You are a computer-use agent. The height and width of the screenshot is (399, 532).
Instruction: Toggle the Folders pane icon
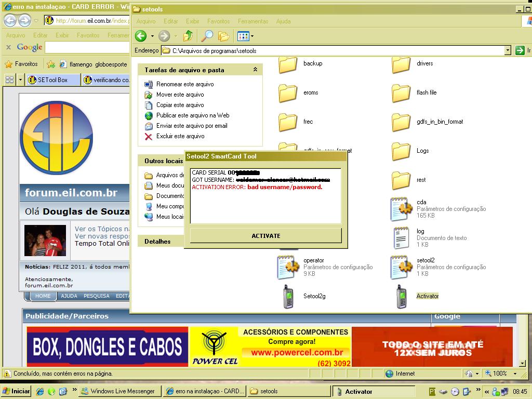[223, 36]
